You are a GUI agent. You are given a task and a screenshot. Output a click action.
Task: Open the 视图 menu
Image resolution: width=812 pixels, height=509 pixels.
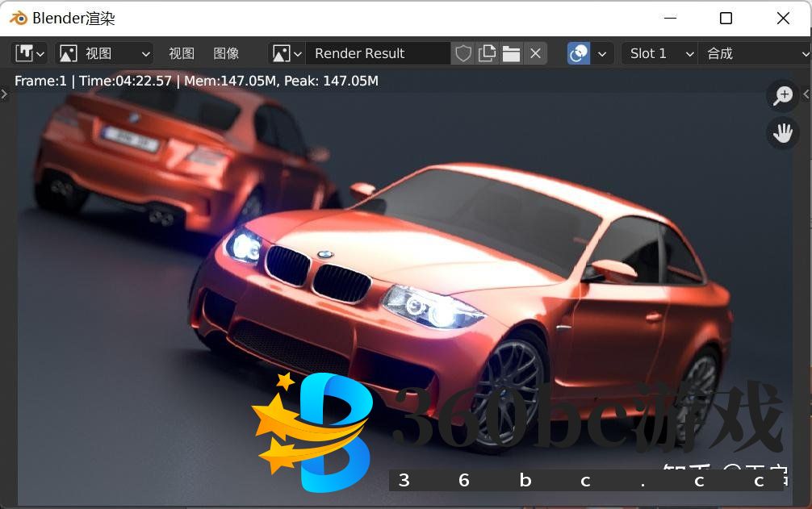[182, 53]
